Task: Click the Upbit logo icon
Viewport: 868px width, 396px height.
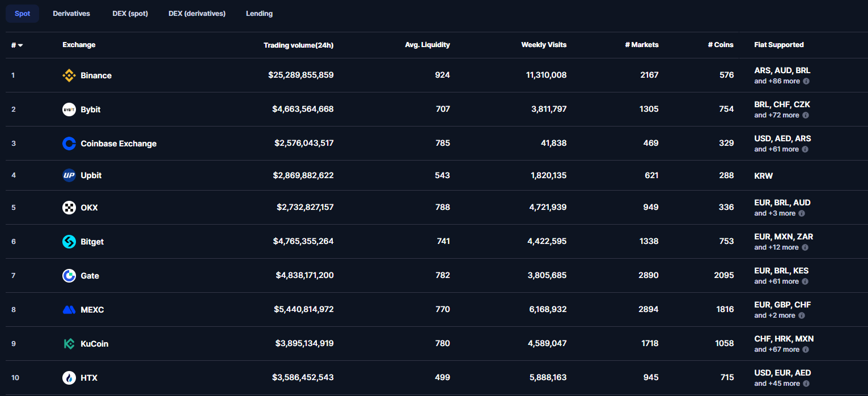Action: pos(69,175)
